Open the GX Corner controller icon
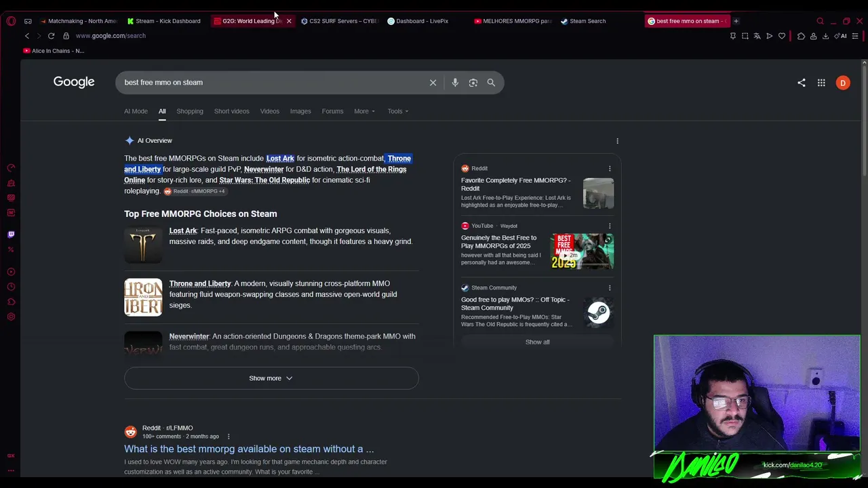Image resolution: width=868 pixels, height=488 pixels. [x=28, y=21]
